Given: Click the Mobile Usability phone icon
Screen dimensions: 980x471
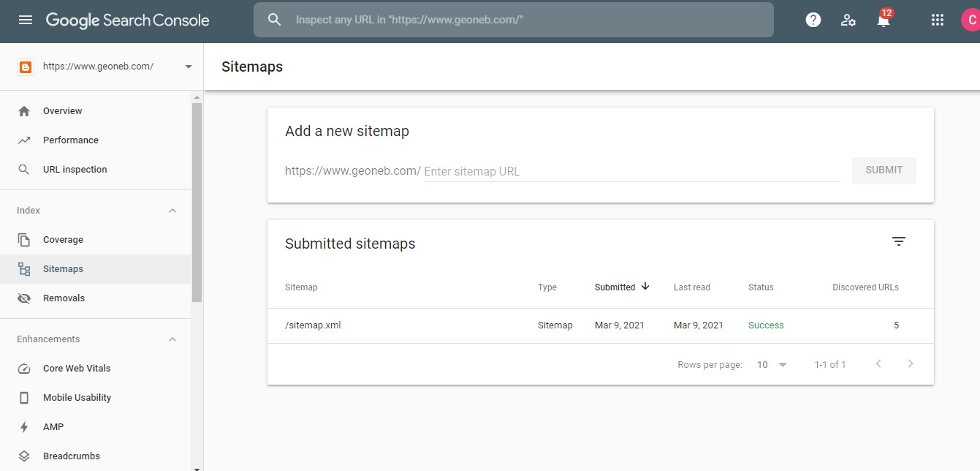Looking at the screenshot, I should pyautogui.click(x=24, y=398).
